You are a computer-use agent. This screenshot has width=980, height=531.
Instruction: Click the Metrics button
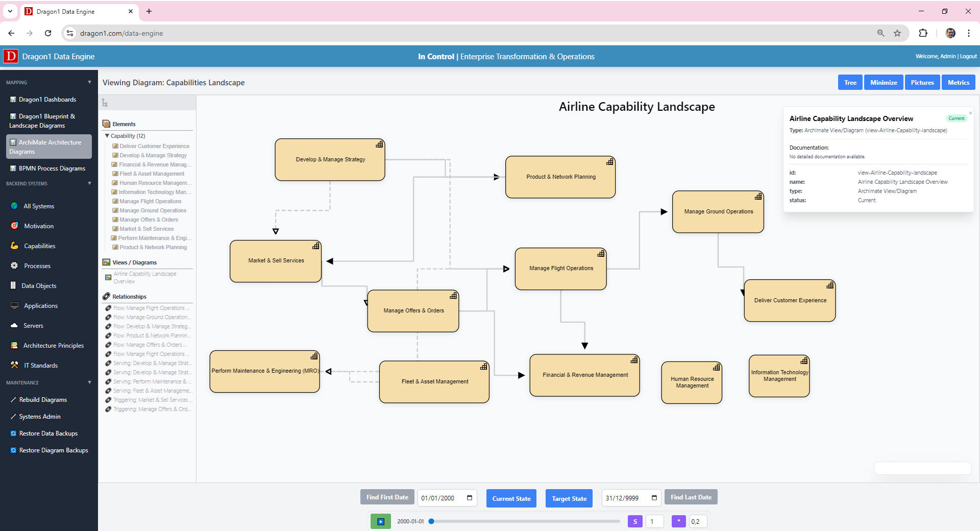tap(958, 82)
